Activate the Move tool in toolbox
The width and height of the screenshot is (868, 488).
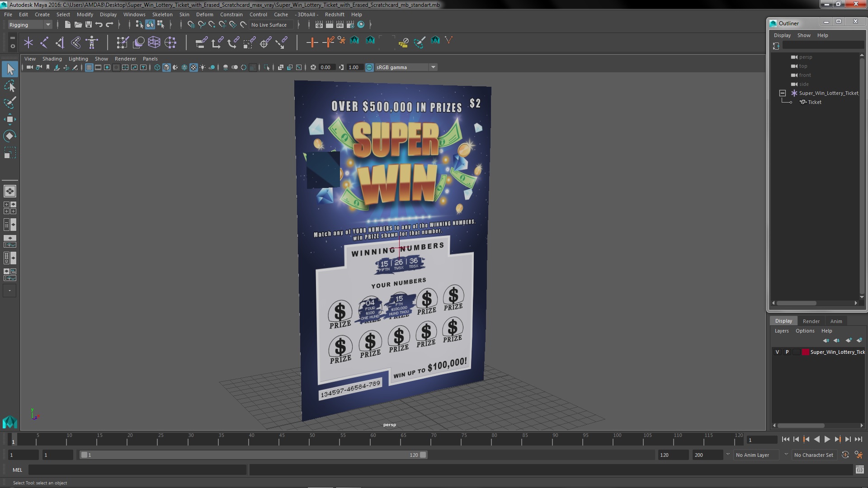pos(10,119)
